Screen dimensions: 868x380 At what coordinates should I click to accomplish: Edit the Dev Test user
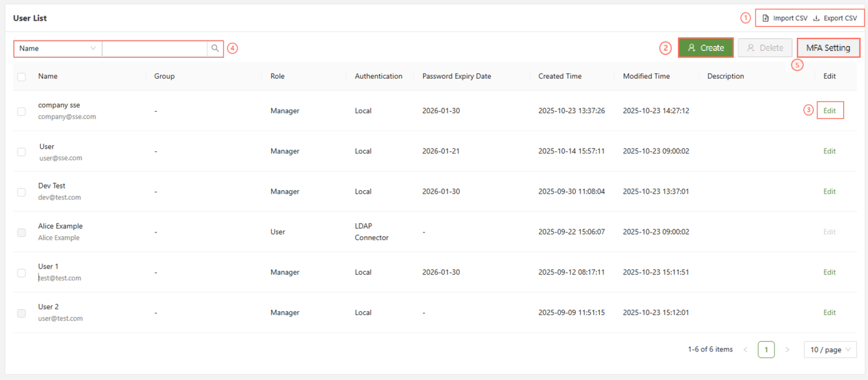(x=829, y=191)
